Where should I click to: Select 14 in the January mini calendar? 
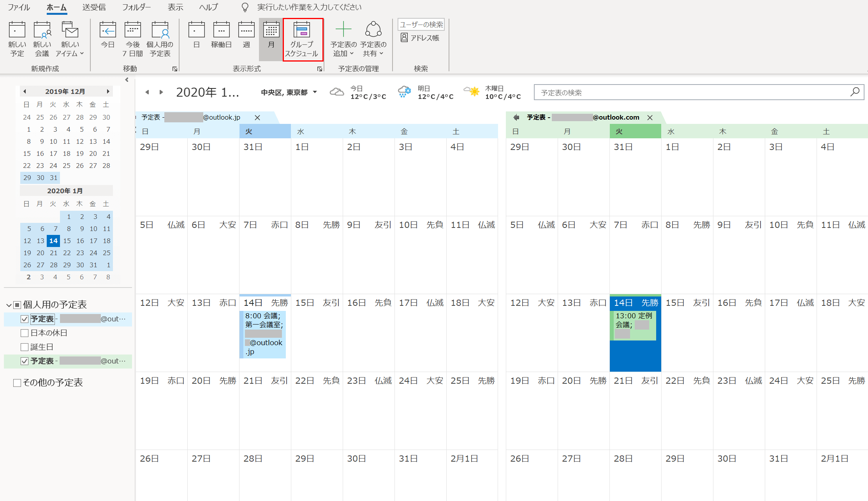53,241
